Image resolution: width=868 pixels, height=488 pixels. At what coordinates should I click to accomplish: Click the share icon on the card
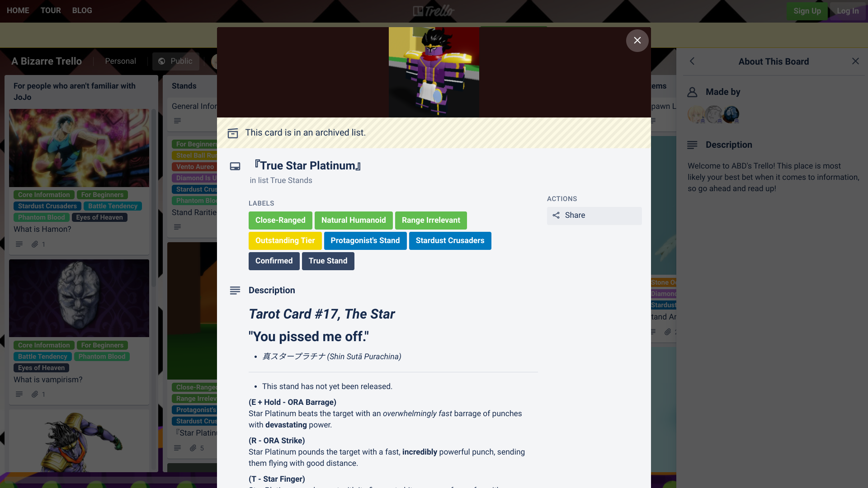point(556,215)
